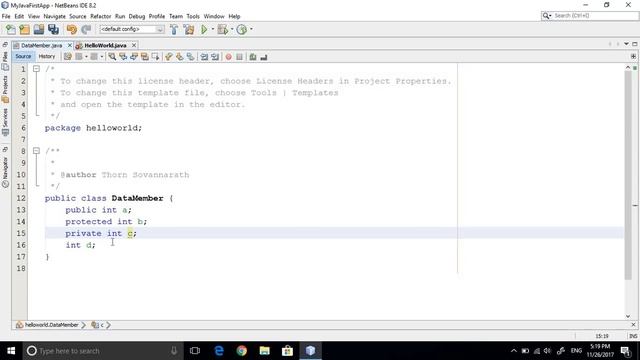Click the Find Selection magnifier icon
640x360 pixels.
click(x=112, y=57)
